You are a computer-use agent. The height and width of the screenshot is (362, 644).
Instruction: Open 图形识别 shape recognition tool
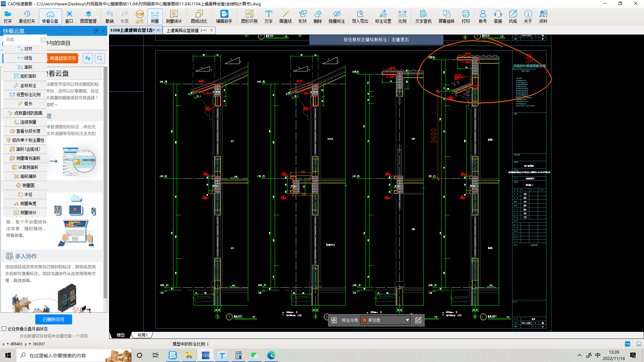pyautogui.click(x=249, y=16)
